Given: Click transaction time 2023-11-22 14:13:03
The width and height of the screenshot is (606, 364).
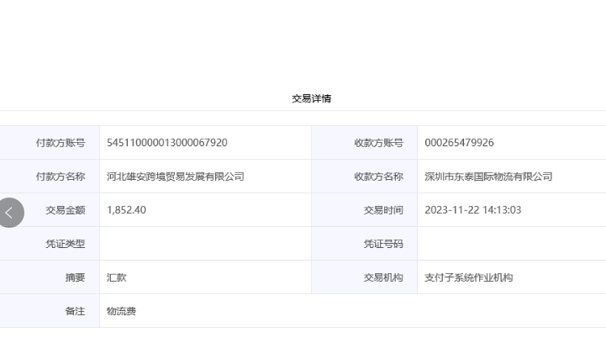Looking at the screenshot, I should coord(473,210).
